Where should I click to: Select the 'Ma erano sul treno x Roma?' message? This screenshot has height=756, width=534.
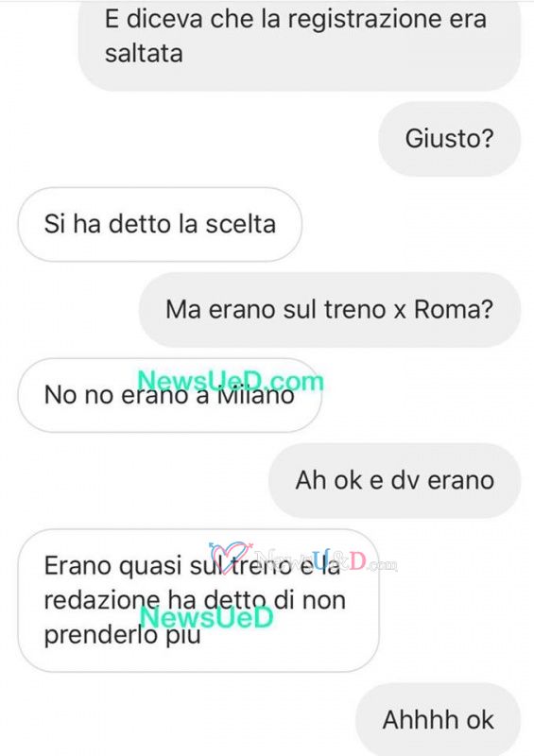click(x=330, y=310)
